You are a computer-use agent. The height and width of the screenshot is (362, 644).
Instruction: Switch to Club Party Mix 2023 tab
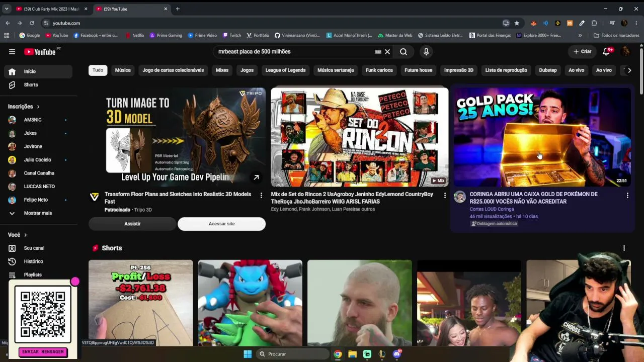[x=51, y=9]
